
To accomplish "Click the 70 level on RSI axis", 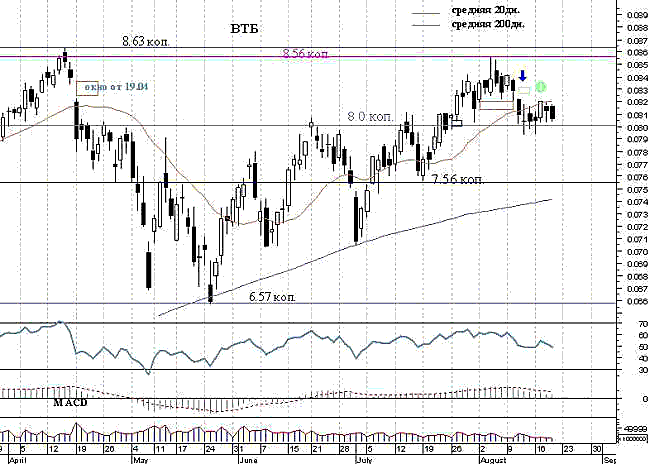I will pos(643,324).
